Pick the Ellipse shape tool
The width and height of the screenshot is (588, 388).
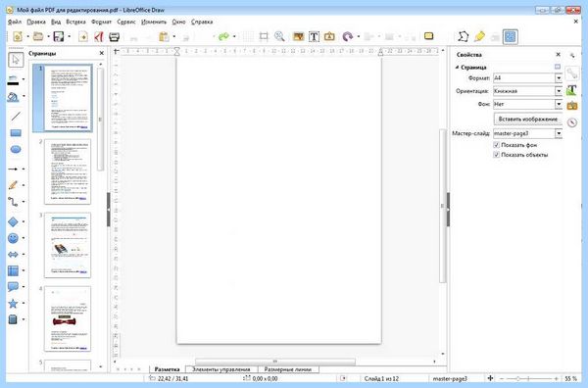(16, 149)
